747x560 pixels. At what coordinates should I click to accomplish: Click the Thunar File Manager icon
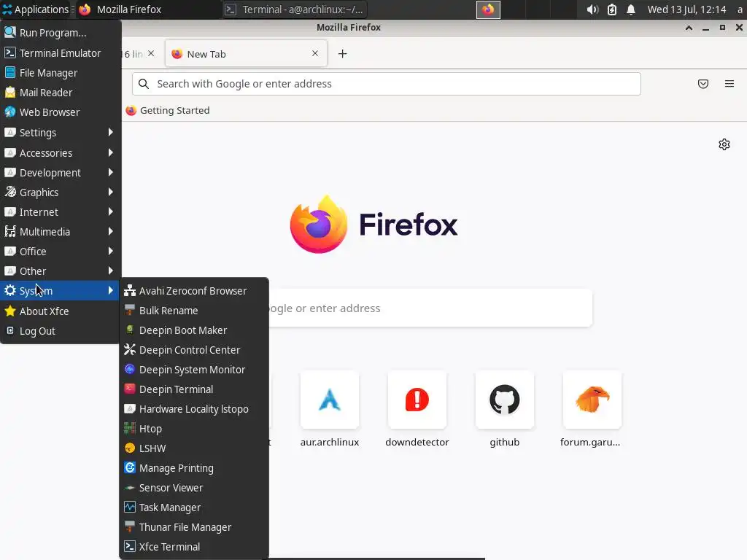tap(130, 526)
